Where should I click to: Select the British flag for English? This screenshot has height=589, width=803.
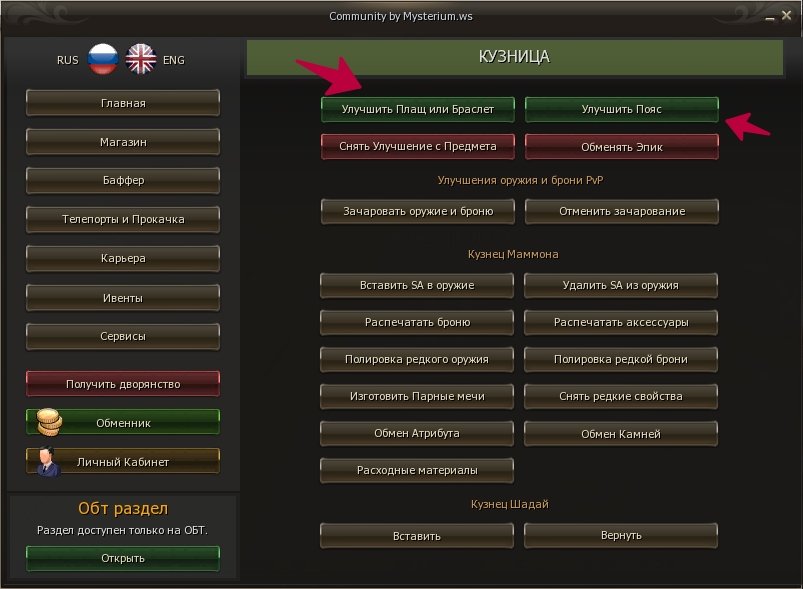pos(141,59)
